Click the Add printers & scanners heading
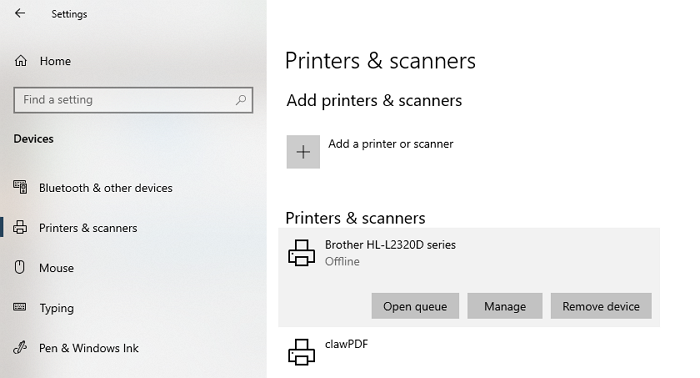Screen dimensions: 700x378 [x=374, y=100]
